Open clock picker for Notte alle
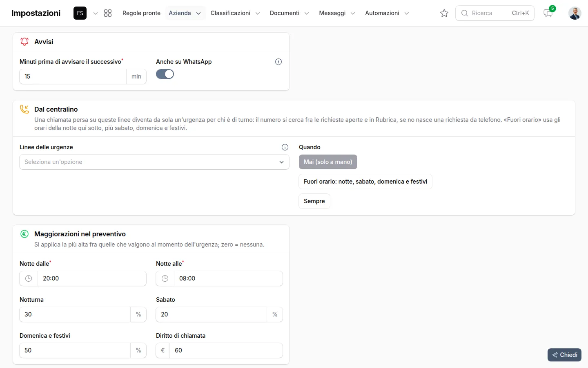Image resolution: width=588 pixels, height=368 pixels. (x=165, y=278)
